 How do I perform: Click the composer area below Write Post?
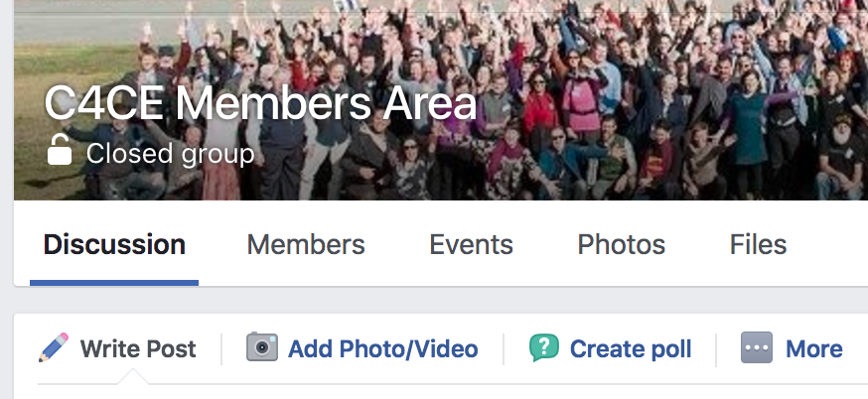click(441, 392)
